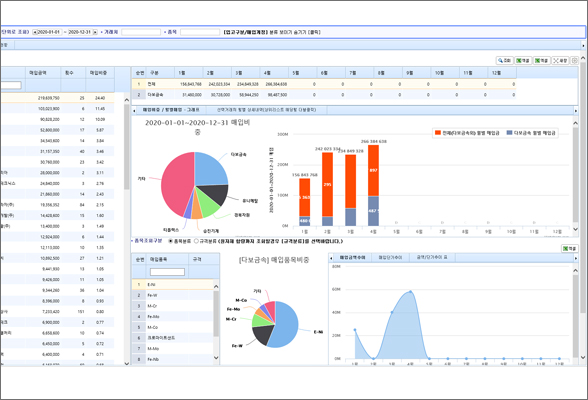588x400 pixels.
Task: Click the first green Excel export button
Action: pos(523,60)
